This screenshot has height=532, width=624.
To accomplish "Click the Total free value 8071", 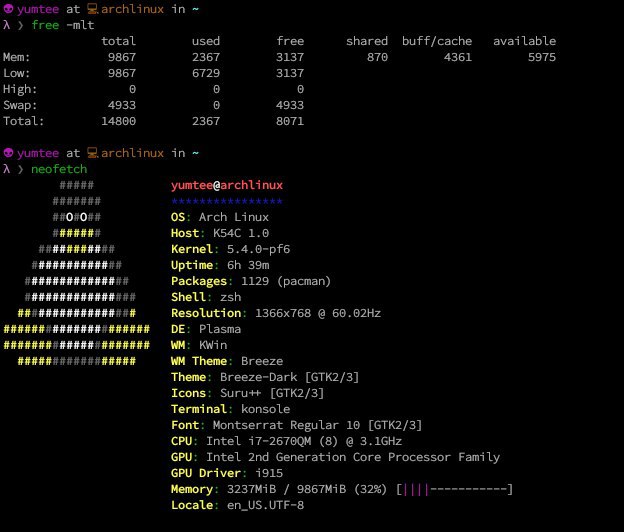I will pos(290,121).
